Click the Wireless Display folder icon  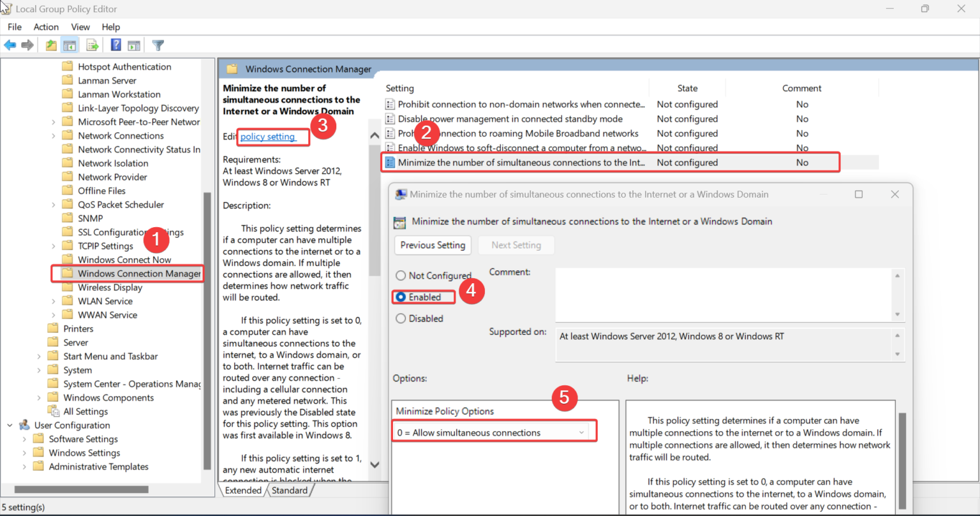[67, 287]
